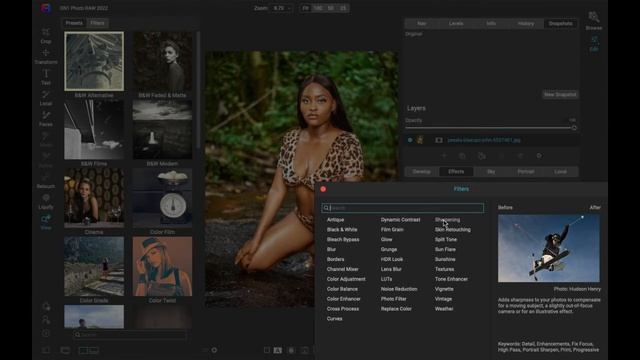Image resolution: width=640 pixels, height=360 pixels.
Task: Open the Zoom value dropdown
Action: click(x=281, y=8)
